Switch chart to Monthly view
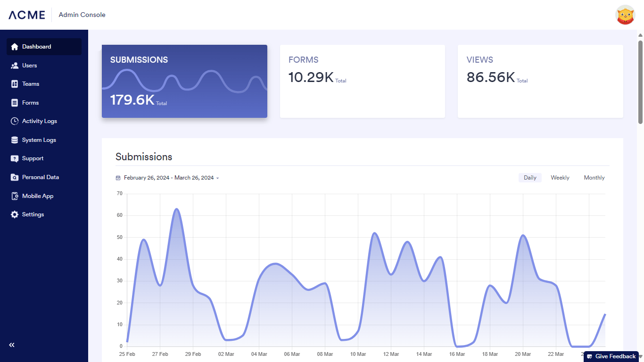Image resolution: width=644 pixels, height=362 pixels. coord(594,178)
